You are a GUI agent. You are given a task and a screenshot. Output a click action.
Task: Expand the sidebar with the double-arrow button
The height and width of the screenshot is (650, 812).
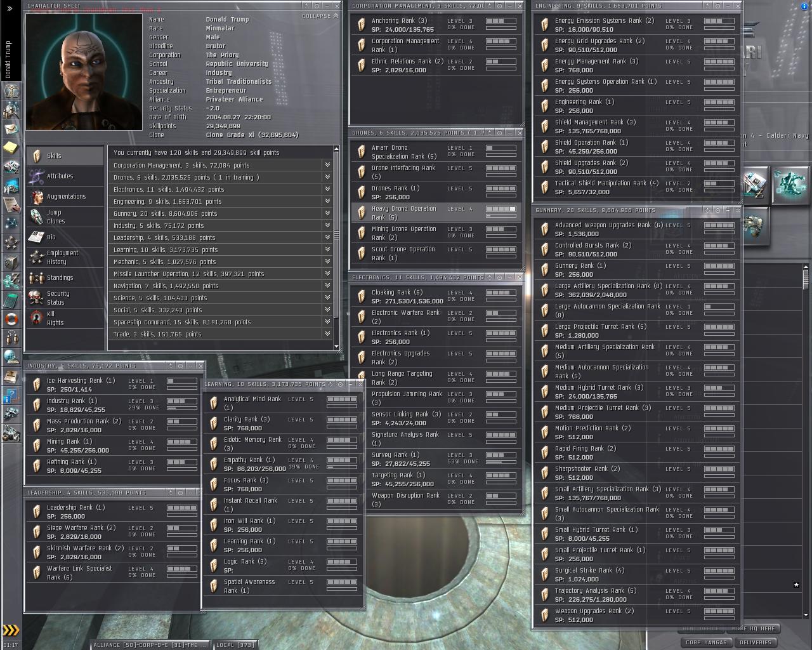tap(10, 8)
